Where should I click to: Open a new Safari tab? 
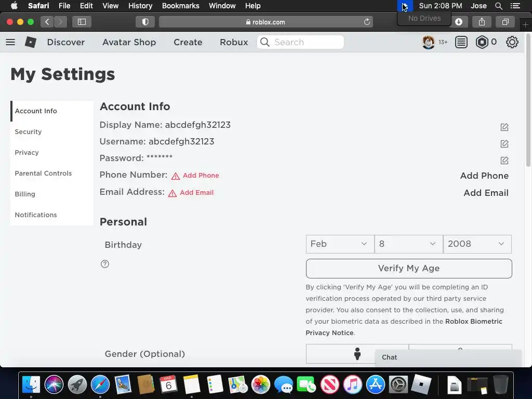coord(525,25)
